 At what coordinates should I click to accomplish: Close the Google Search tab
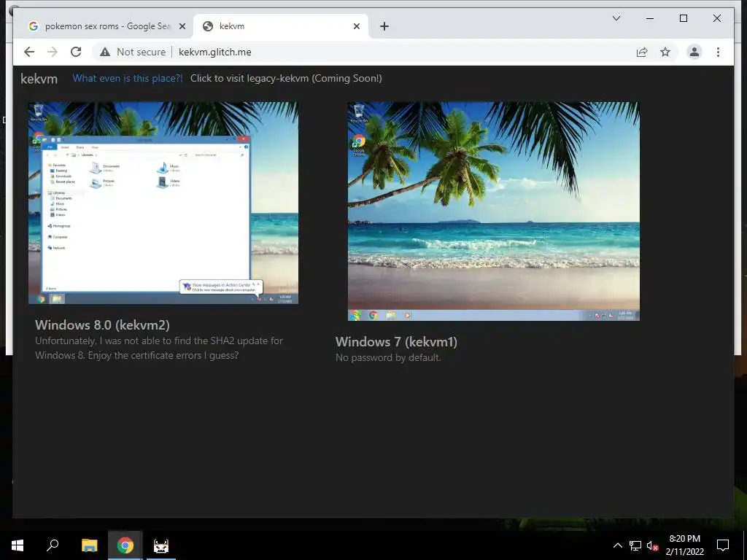[x=182, y=26]
